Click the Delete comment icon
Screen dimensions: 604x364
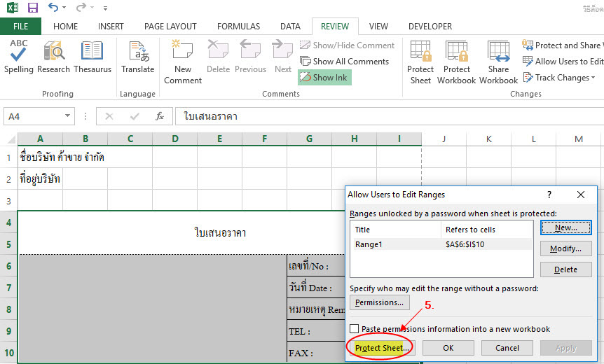[x=218, y=57]
